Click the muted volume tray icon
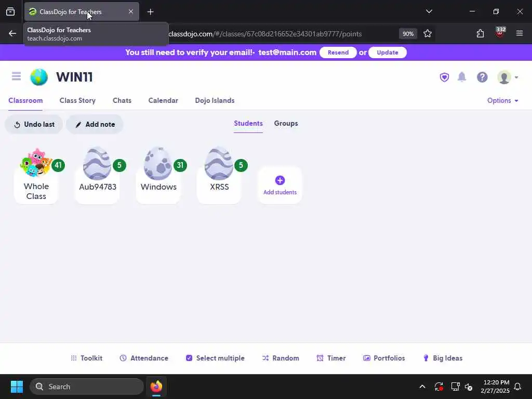This screenshot has width=532, height=399. (469, 387)
